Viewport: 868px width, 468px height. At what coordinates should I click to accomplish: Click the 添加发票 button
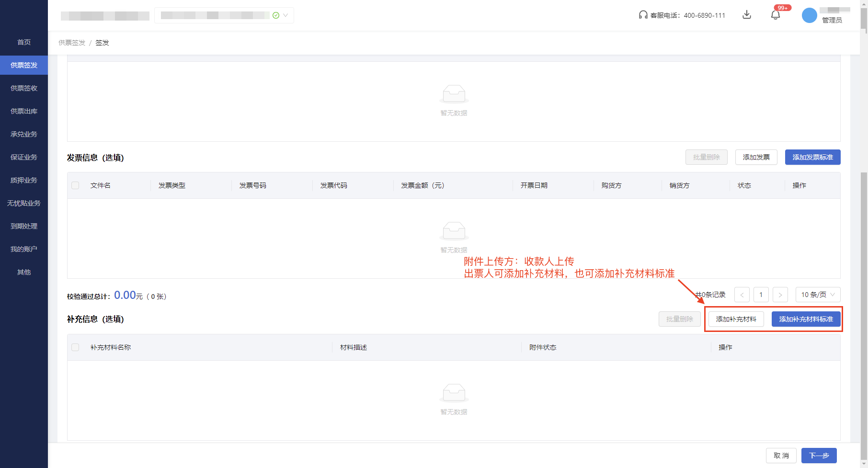756,157
